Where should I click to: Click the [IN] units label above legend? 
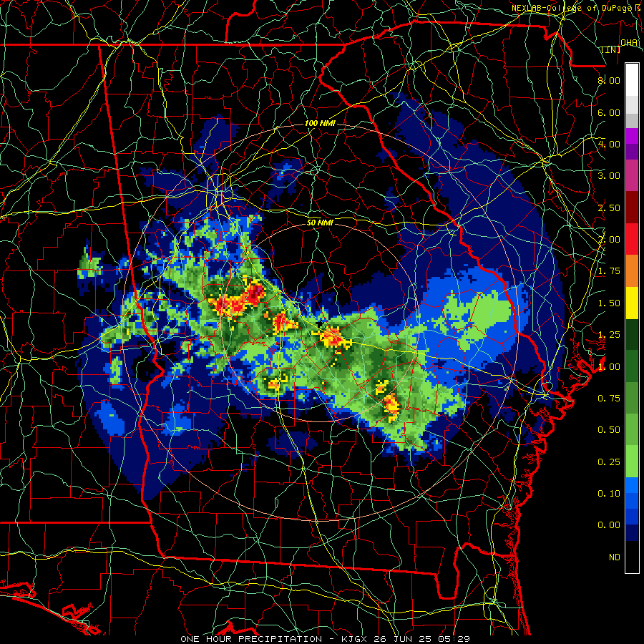(611, 49)
